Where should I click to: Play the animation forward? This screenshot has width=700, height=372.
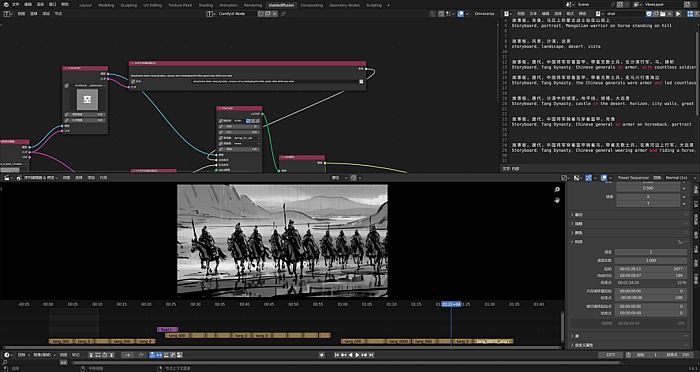357,355
